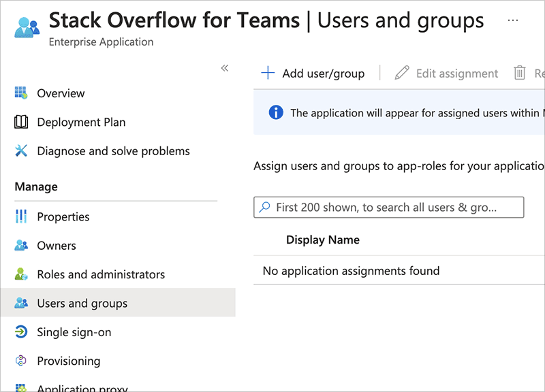Click the Deployment Plan book icon
The width and height of the screenshot is (545, 392).
21,122
